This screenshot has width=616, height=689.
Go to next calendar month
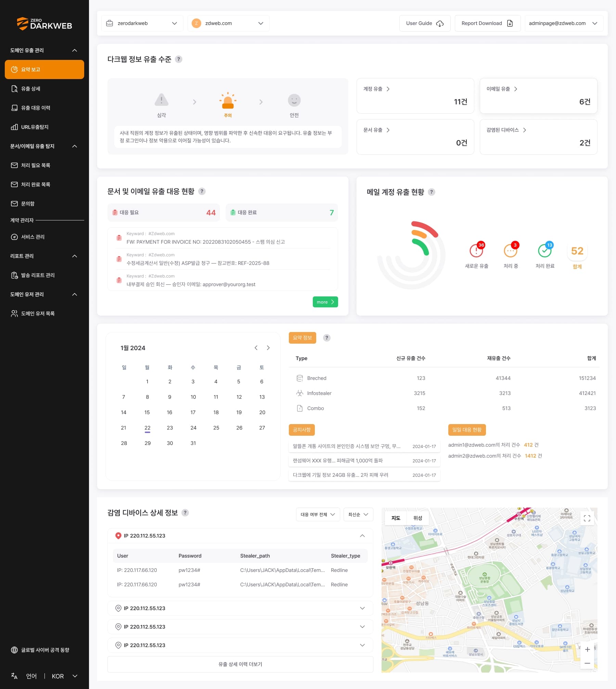coord(268,348)
